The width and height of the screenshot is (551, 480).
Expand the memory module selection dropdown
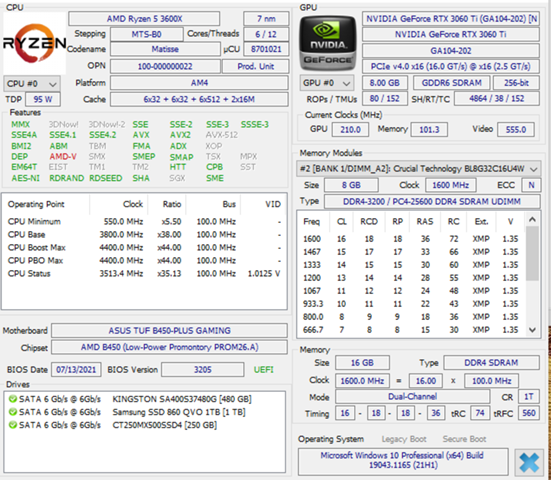click(x=418, y=169)
